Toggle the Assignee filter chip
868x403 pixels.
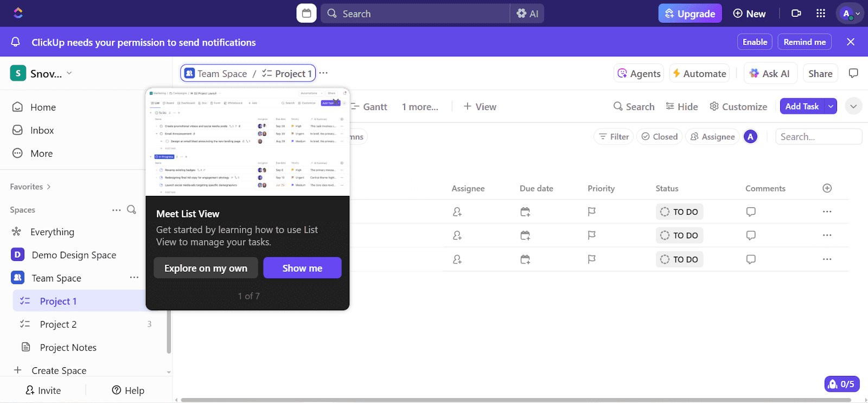pyautogui.click(x=712, y=137)
